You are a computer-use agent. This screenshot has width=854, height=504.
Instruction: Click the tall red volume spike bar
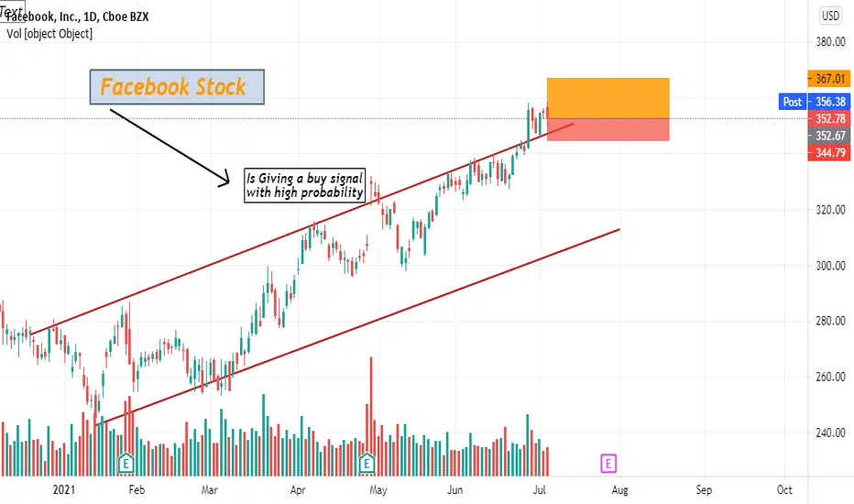point(371,417)
